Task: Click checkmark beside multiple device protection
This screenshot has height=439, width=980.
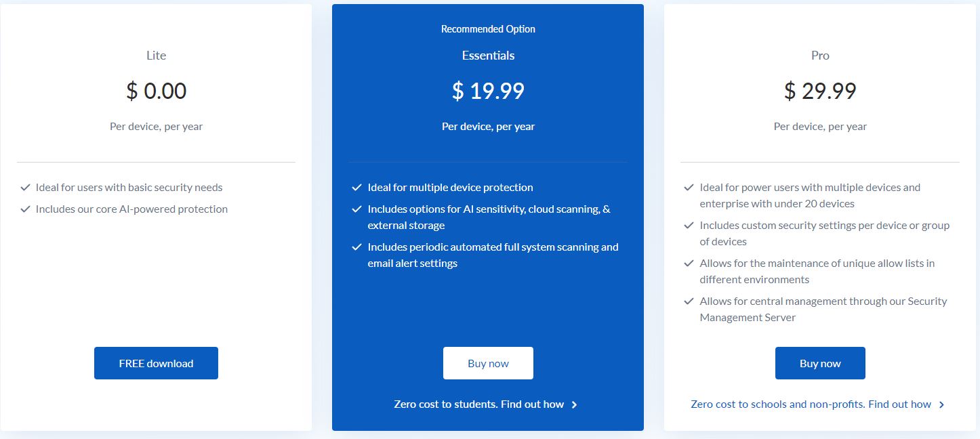Action: tap(357, 188)
